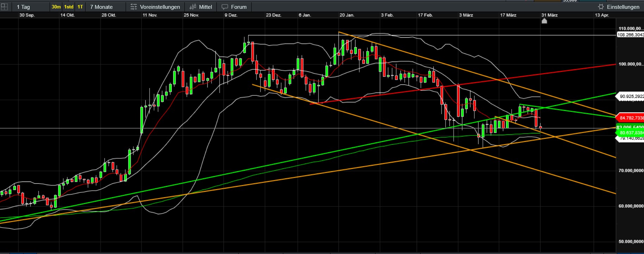Click the 70.000,0000 price axis label
This screenshot has width=644, height=254.
[631, 171]
